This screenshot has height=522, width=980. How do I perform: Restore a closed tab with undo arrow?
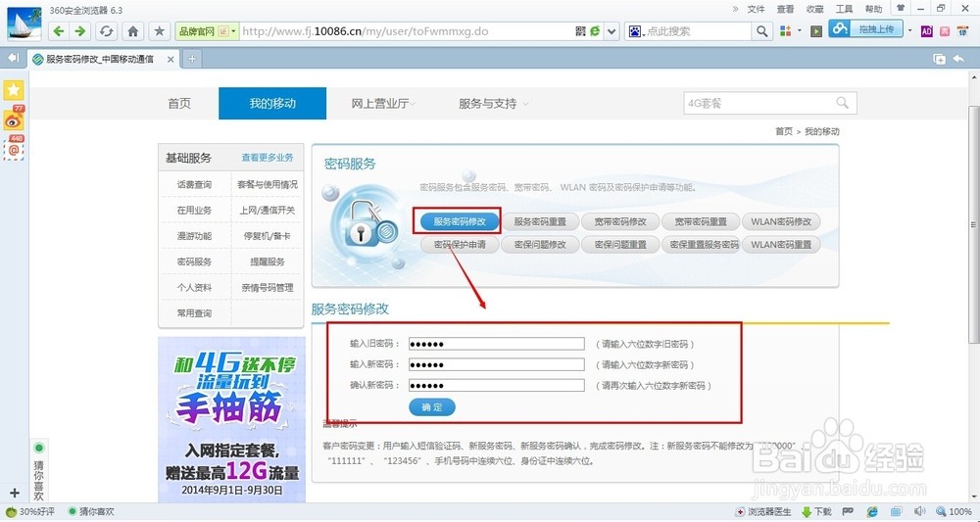coord(958,59)
